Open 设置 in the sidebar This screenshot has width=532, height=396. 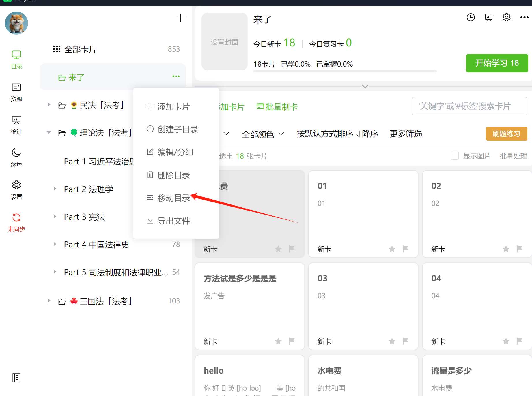[16, 190]
